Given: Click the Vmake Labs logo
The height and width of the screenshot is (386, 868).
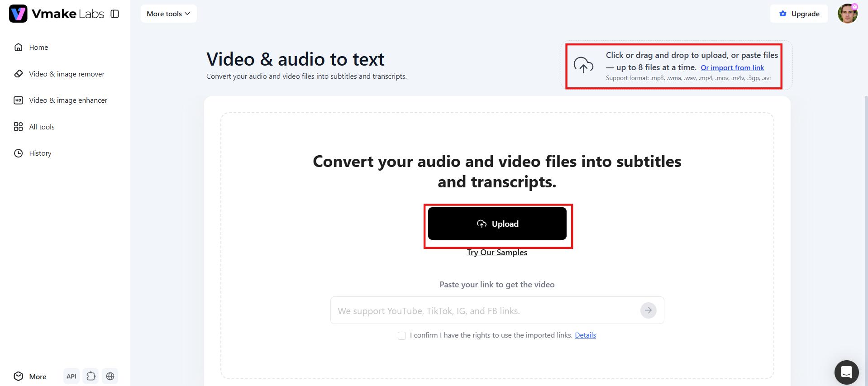Looking at the screenshot, I should point(57,14).
